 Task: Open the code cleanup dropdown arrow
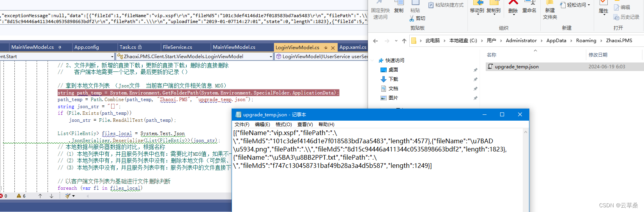[x=73, y=196]
